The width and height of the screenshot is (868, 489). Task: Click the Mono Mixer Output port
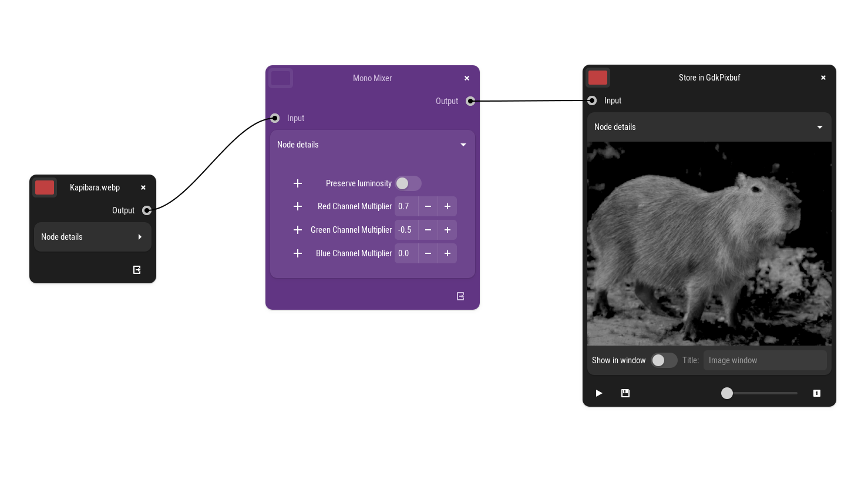(470, 101)
